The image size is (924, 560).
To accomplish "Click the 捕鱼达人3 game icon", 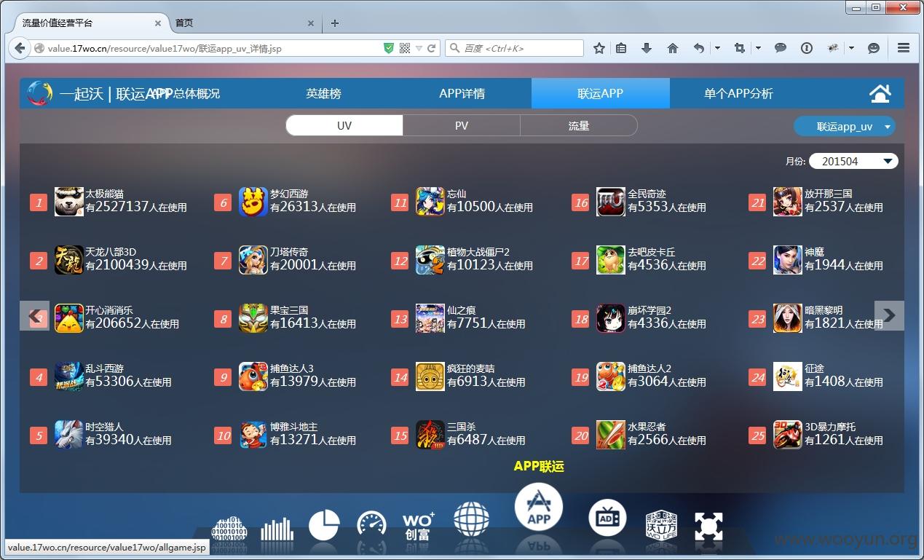I will [253, 376].
